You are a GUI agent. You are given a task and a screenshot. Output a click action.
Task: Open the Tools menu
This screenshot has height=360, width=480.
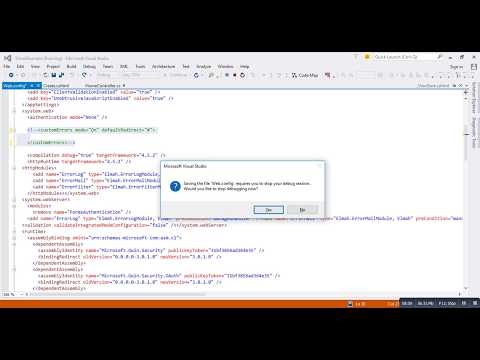click(x=140, y=66)
